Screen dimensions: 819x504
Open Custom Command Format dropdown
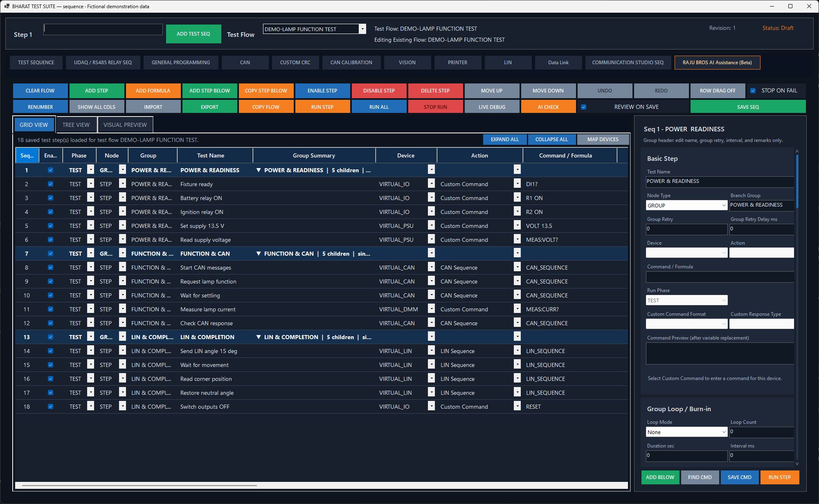coord(686,324)
